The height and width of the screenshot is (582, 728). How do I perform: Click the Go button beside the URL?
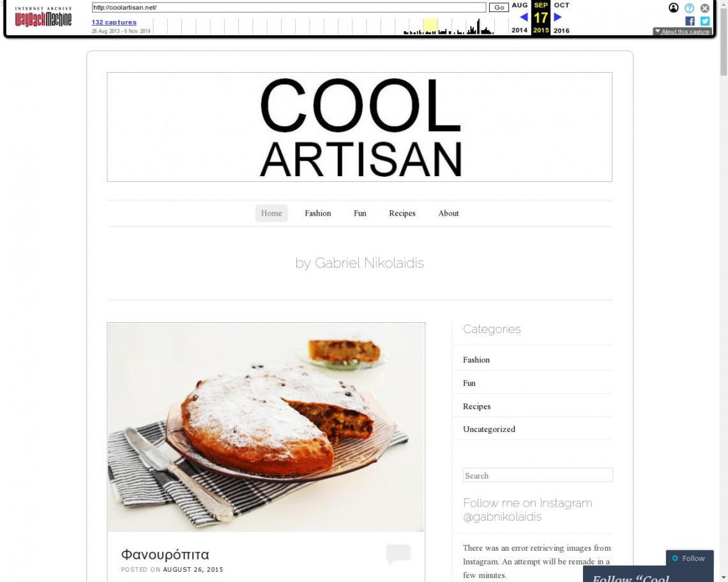(499, 8)
